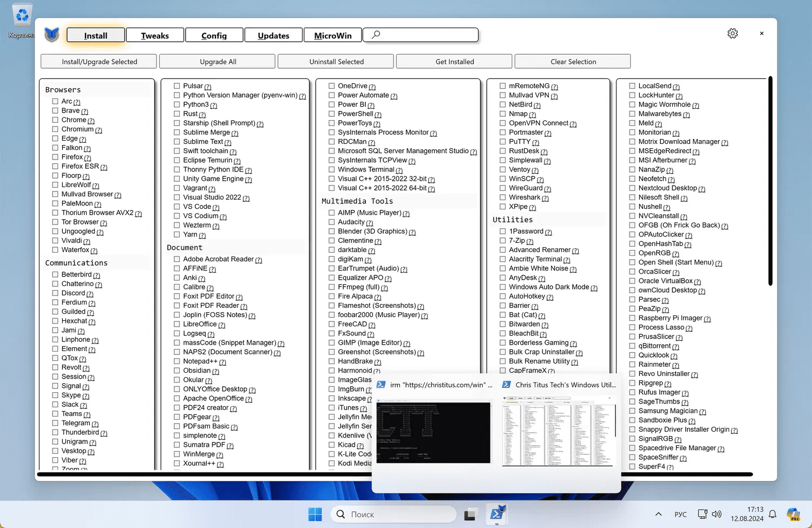Open settings with the gear icon
Image resolution: width=812 pixels, height=528 pixels.
tap(732, 34)
